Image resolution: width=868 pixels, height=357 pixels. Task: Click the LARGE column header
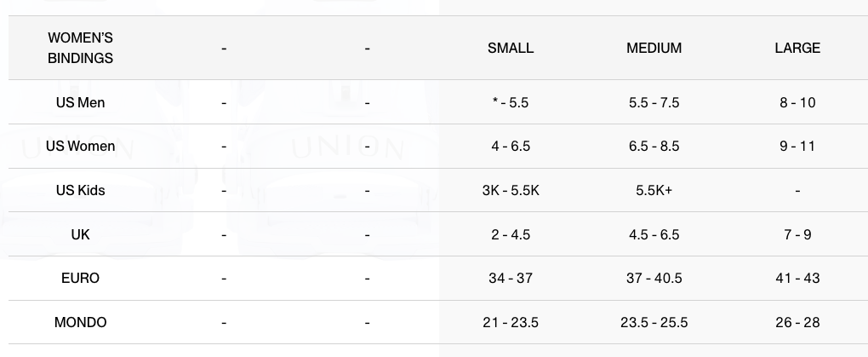(797, 49)
